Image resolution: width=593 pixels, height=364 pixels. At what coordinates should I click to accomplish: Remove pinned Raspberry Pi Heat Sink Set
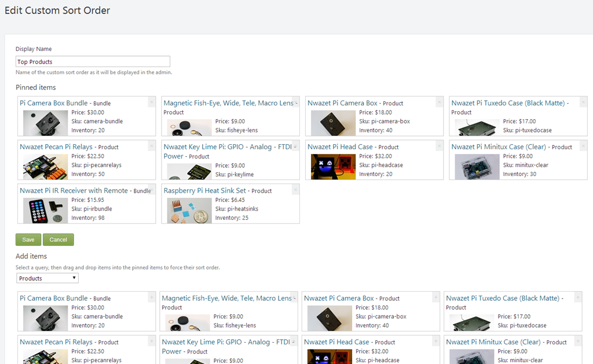click(295, 190)
